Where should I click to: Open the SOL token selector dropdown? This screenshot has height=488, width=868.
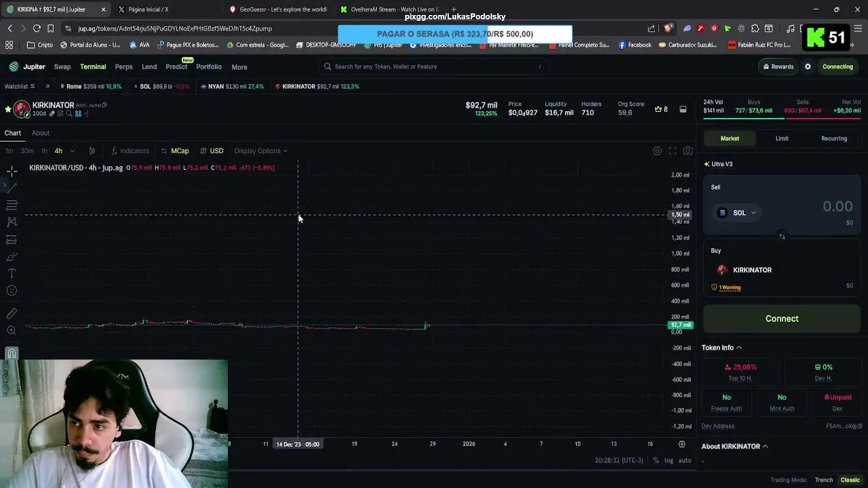[x=737, y=213]
